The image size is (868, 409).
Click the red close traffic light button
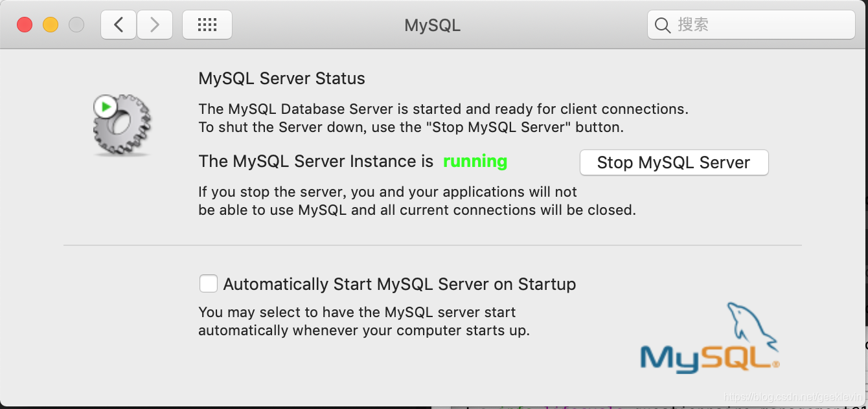[25, 24]
